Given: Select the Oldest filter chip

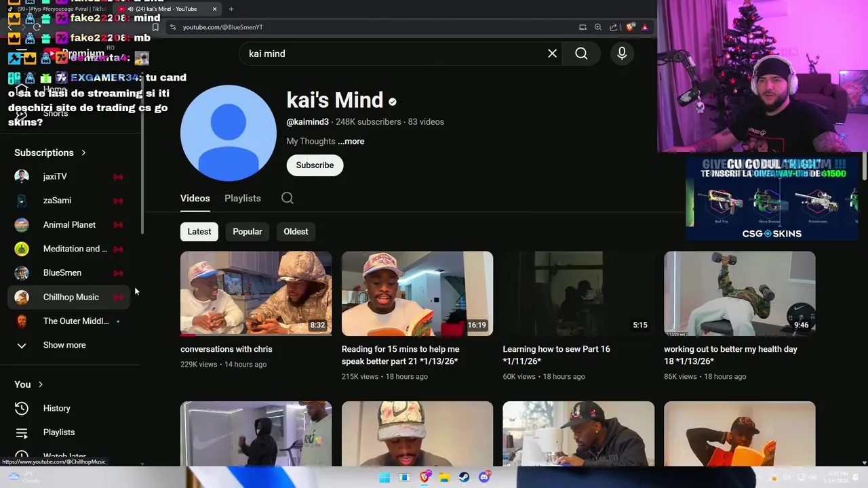Looking at the screenshot, I should 296,232.
